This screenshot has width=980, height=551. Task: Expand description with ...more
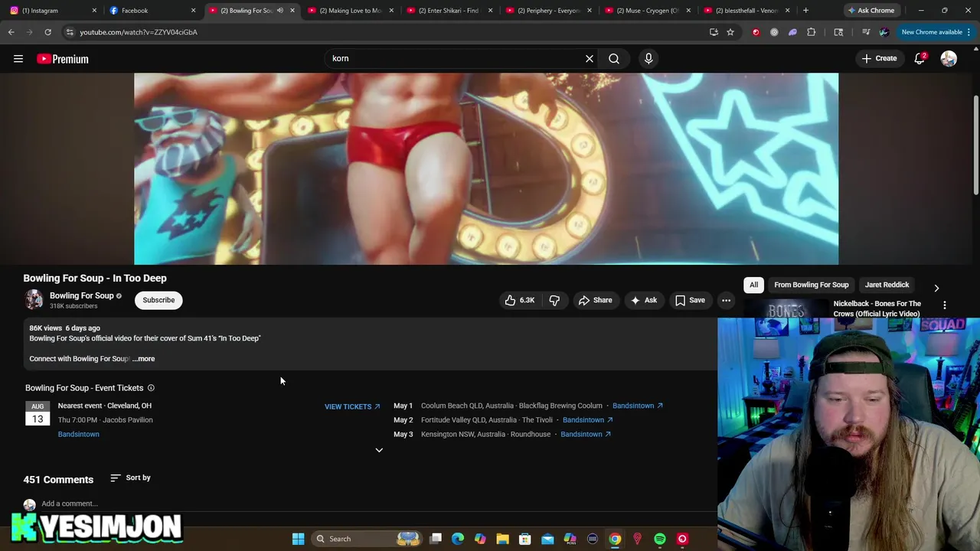tap(143, 358)
